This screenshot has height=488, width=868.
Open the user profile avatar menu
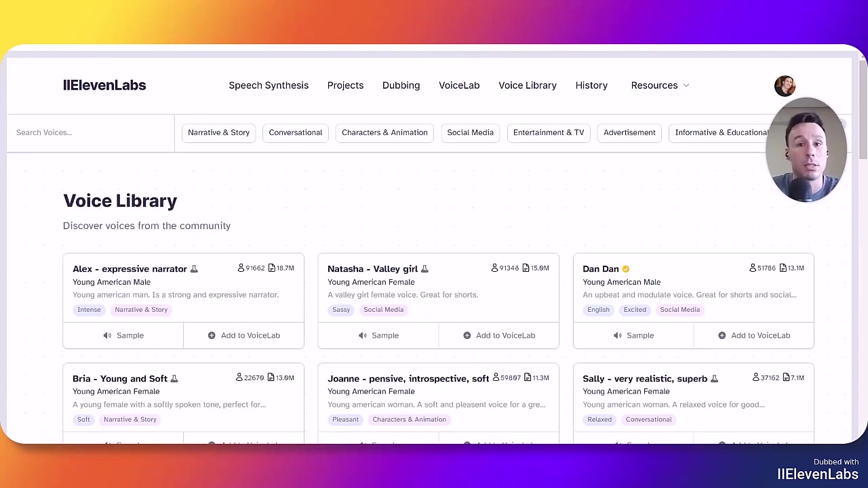coord(785,85)
